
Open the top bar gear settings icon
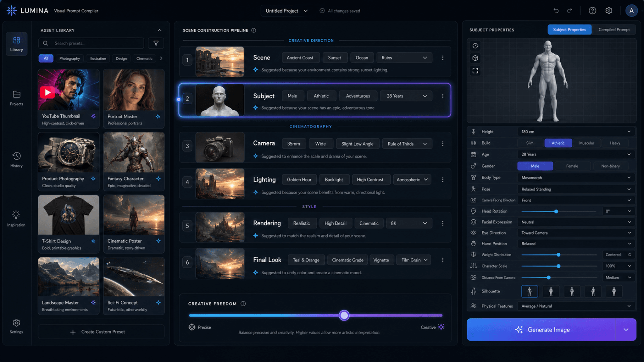609,11
